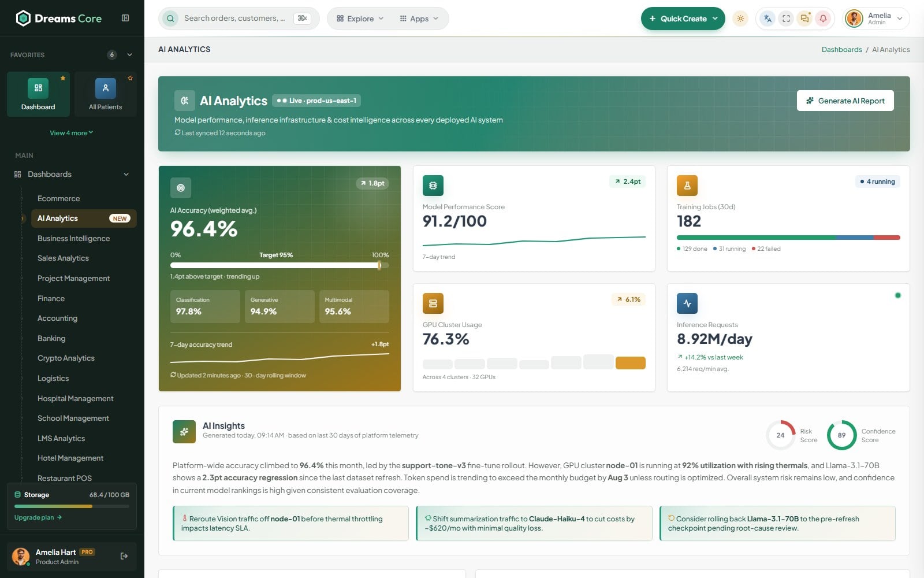Collapse sidebar using panel toggle icon
The width and height of the screenshot is (924, 578).
125,18
